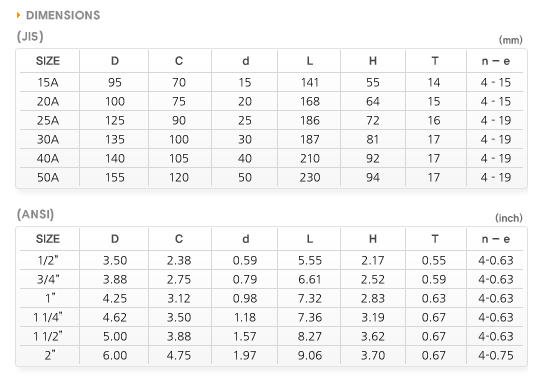
Task: Click the 141 value in L column
Action: click(310, 82)
